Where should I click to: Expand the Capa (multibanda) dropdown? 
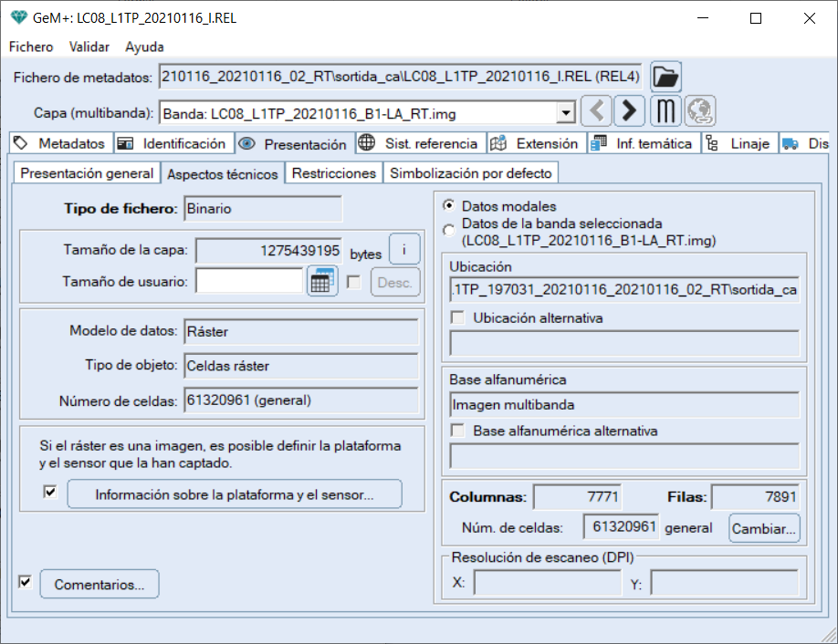point(566,113)
